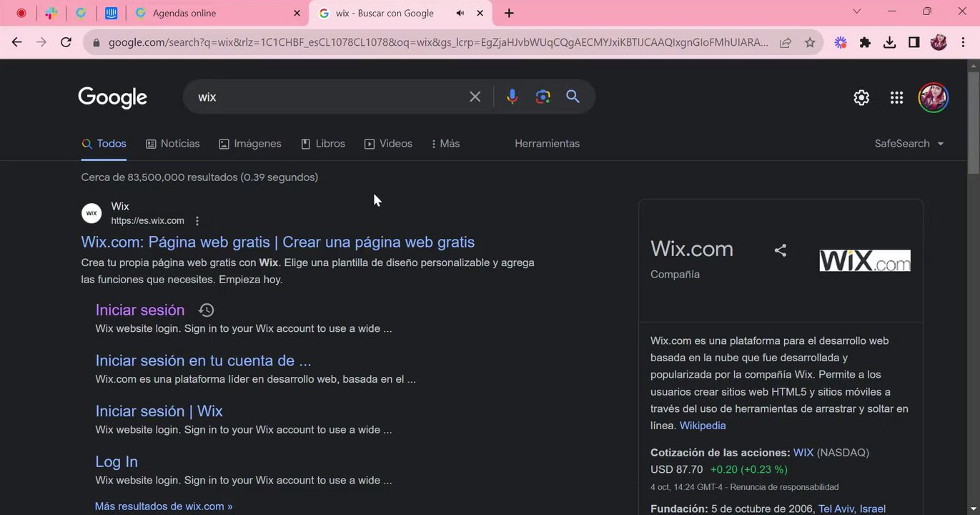Click Más resultados de wix.com
The height and width of the screenshot is (515, 980).
[x=164, y=506]
